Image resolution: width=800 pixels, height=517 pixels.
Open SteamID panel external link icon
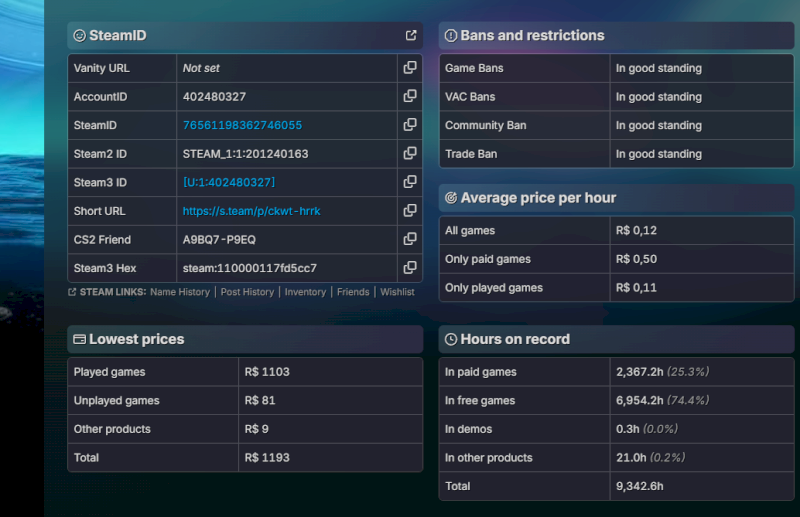tap(411, 35)
